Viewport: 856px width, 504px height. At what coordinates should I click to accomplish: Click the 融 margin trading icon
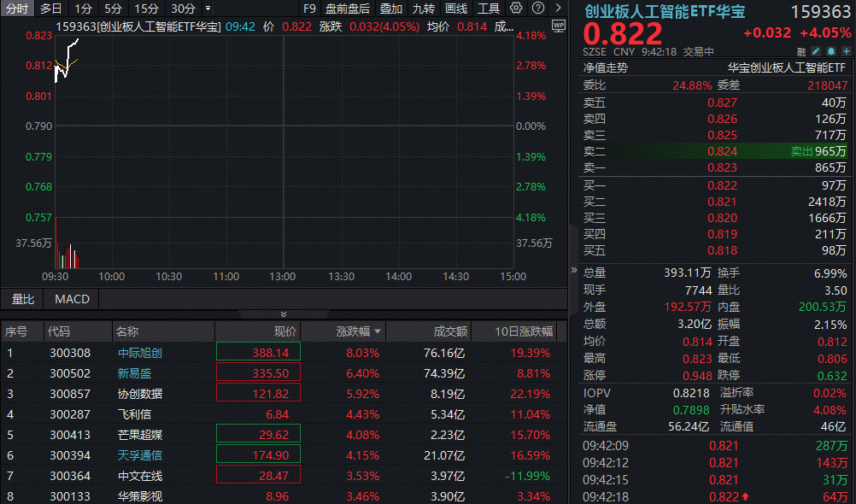click(x=801, y=51)
